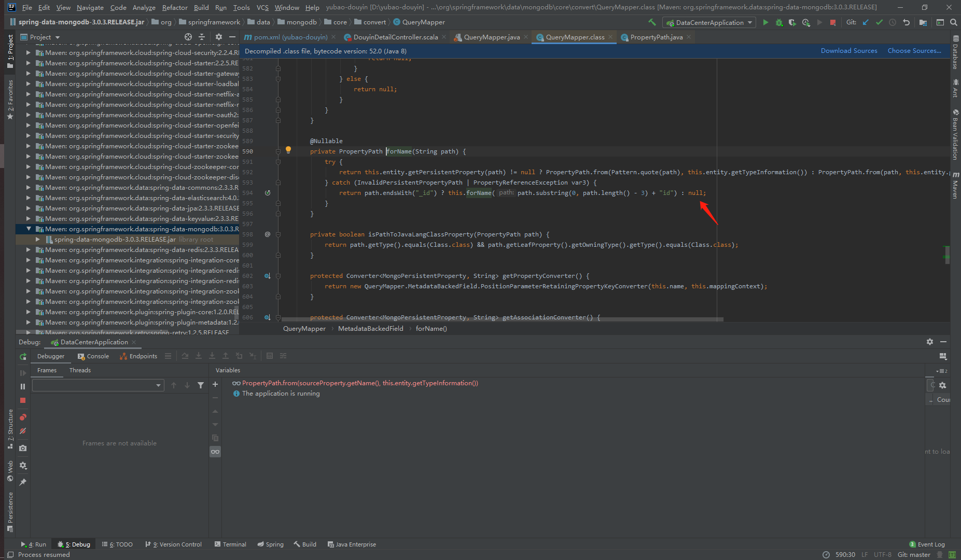Open the empty frames thread dropdown
The height and width of the screenshot is (560, 961).
point(98,385)
